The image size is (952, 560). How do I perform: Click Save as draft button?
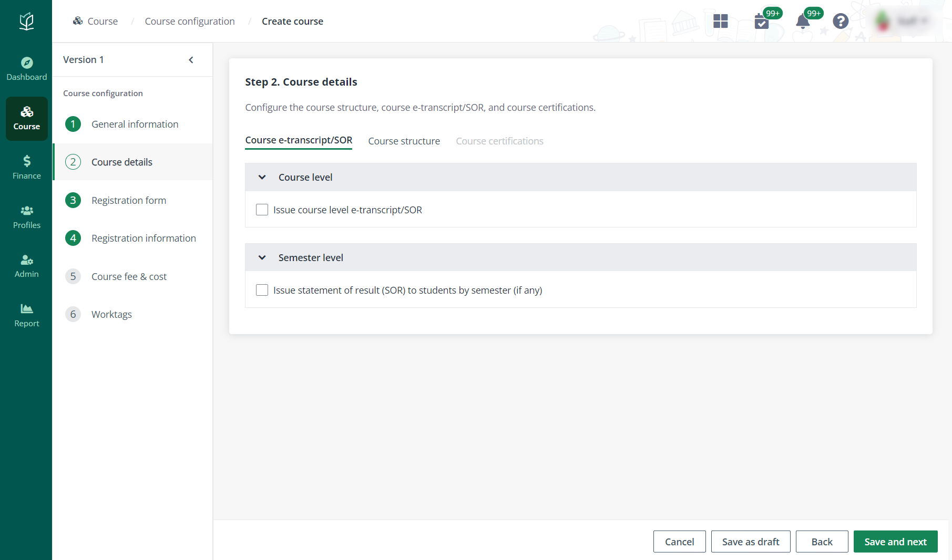(x=751, y=542)
